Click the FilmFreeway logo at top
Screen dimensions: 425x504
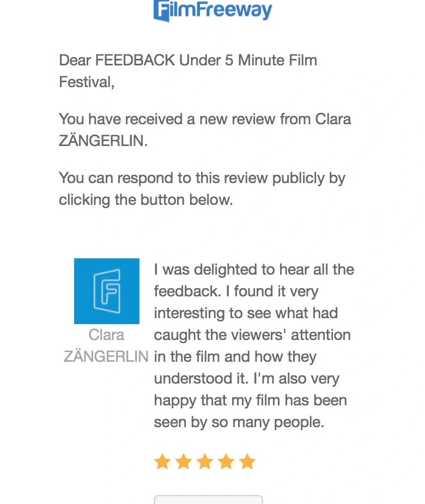tap(212, 10)
